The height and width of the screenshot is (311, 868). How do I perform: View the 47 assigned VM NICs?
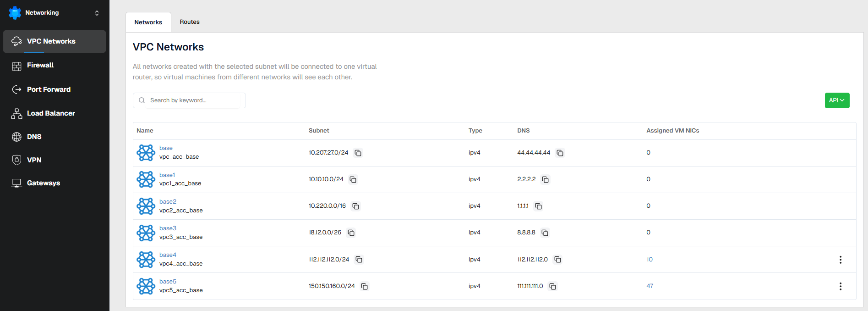(x=650, y=286)
